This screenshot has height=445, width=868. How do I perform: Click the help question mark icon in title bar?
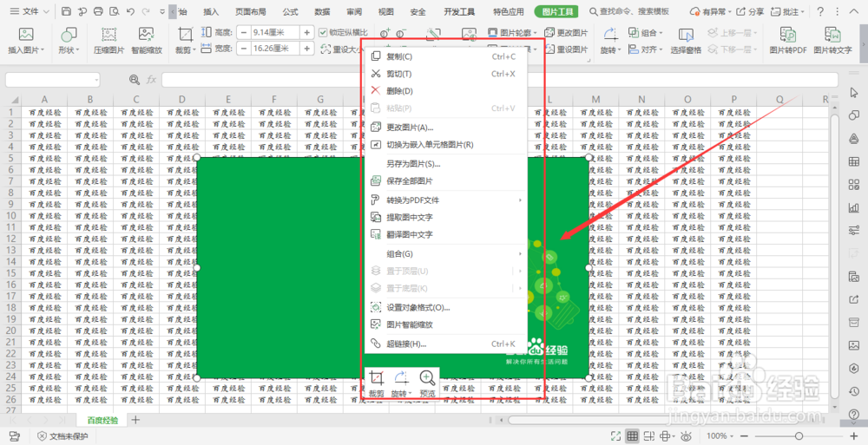coord(820,11)
